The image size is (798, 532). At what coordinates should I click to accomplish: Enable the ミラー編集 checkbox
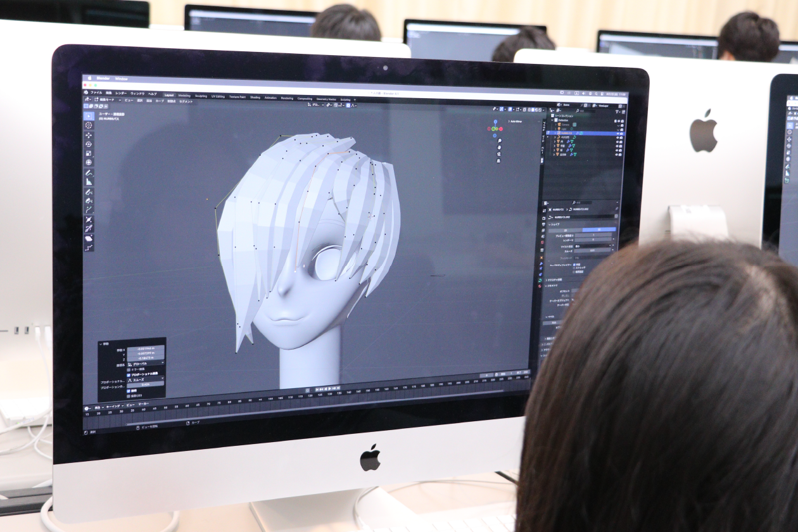click(129, 369)
